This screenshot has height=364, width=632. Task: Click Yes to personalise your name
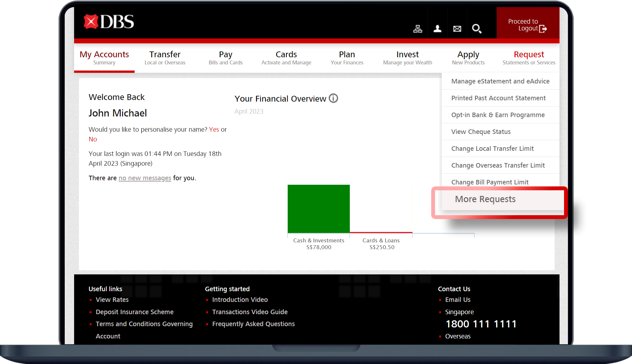click(214, 129)
